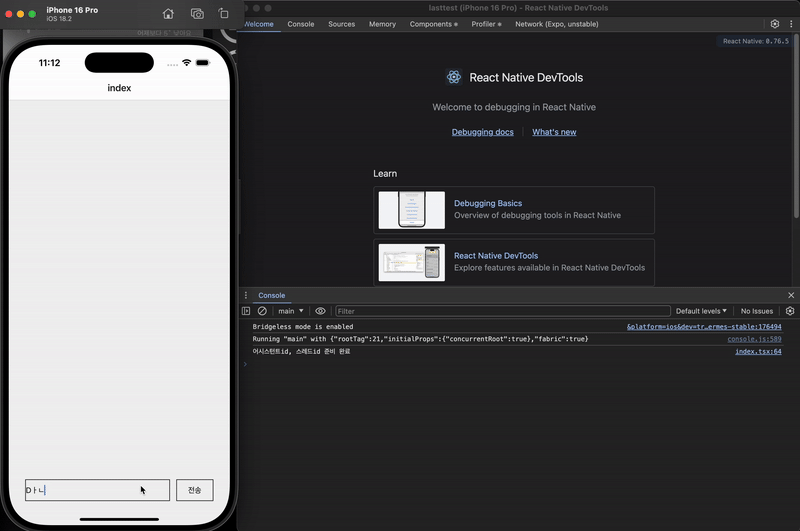Click the iPhone 16 Pro simulator title
Screen dimensions: 800x531
pyautogui.click(x=72, y=10)
